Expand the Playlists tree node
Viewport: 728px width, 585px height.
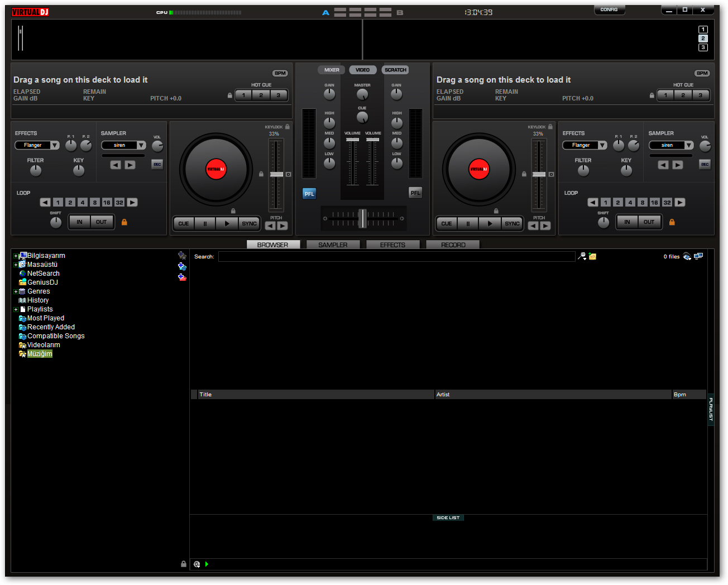click(x=16, y=310)
